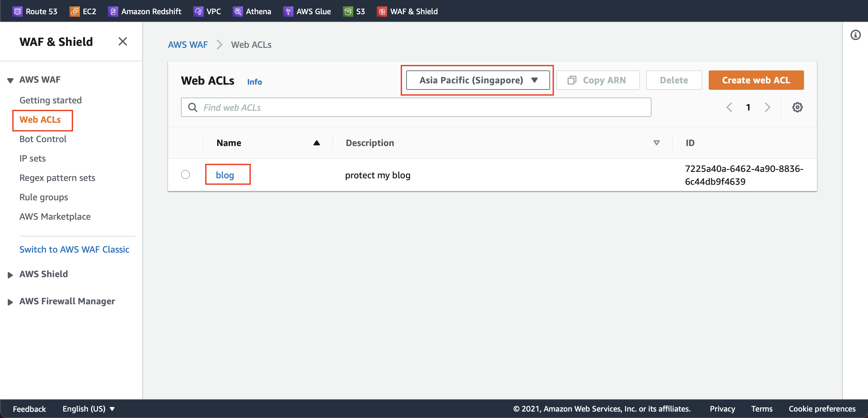Screen dimensions: 868x418
Task: Click the search magnifier icon
Action: click(193, 107)
